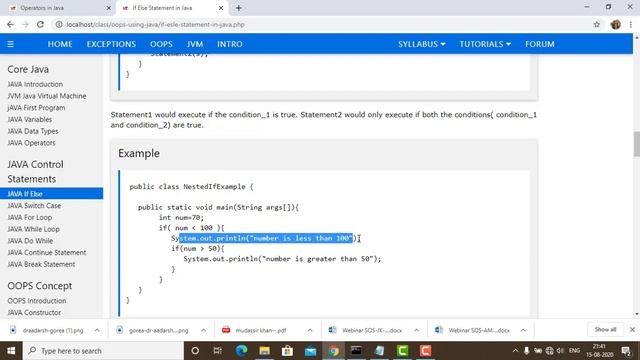Expand the SYLLABUS dropdown
Viewport: 640px width, 360px height.
422,44
